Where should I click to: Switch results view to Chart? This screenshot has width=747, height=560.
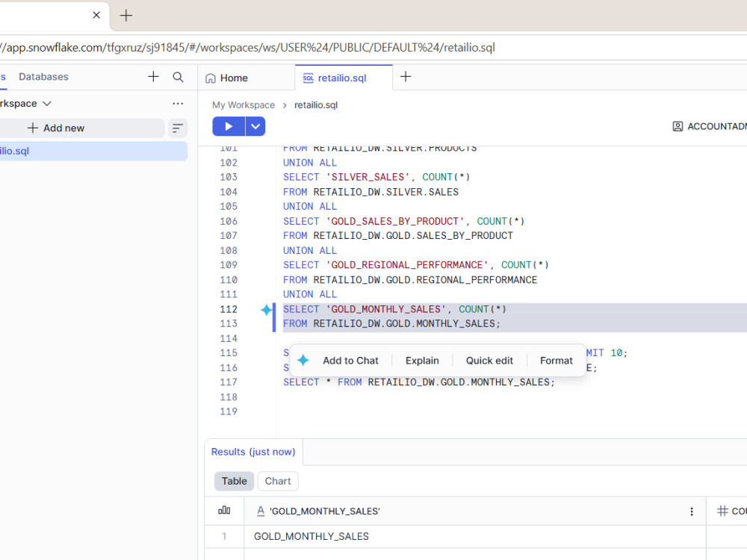[x=278, y=481]
